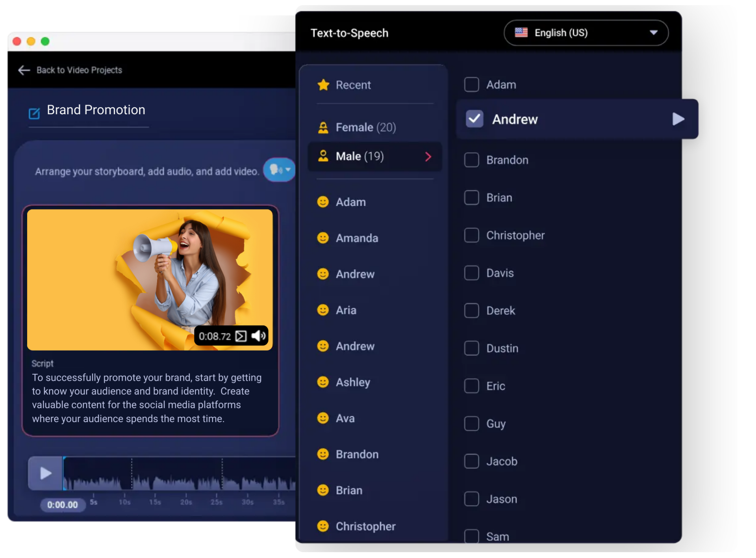756x558 pixels.
Task: Open the voice options dropdown near storyboard text
Action: 288,170
